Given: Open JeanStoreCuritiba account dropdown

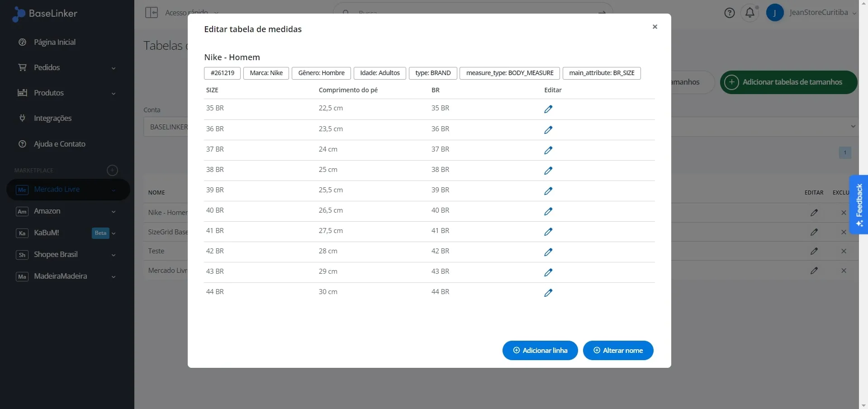Looking at the screenshot, I should click(823, 13).
